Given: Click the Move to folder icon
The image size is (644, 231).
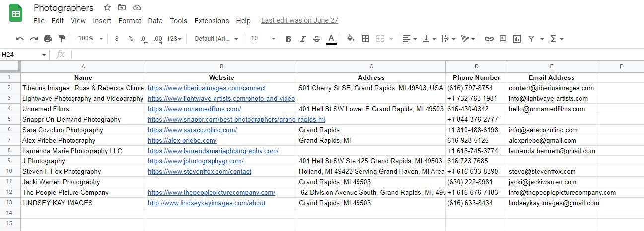Looking at the screenshot, I should (x=122, y=7).
